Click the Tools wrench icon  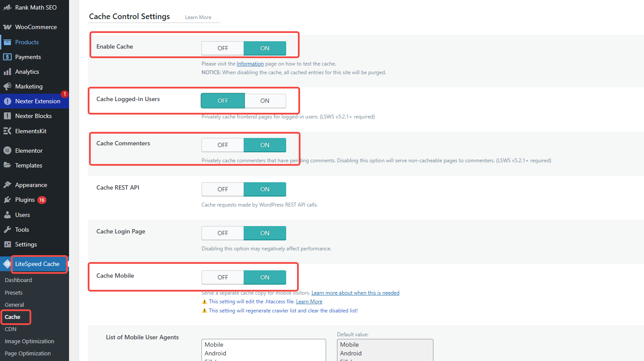(x=7, y=230)
